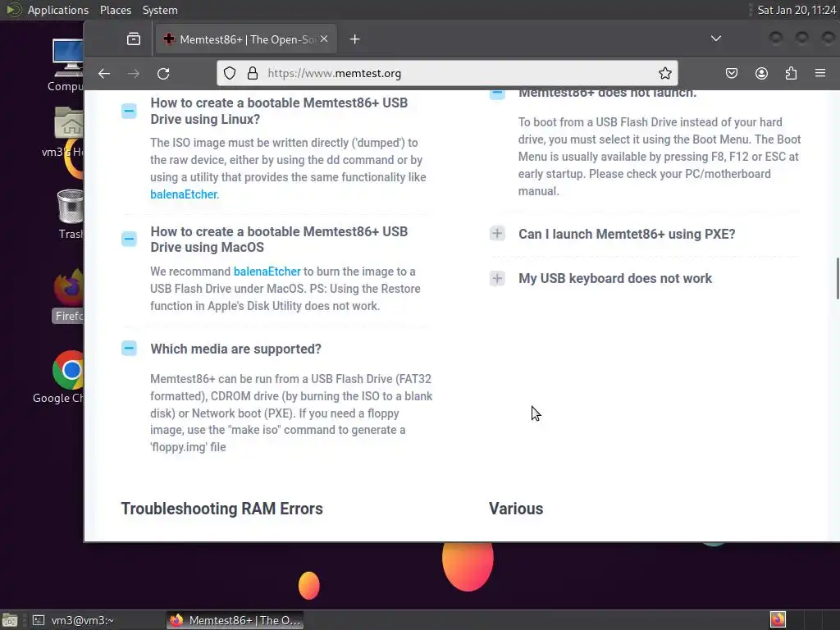Switch to the Memtest86+ browser tab

coord(246,39)
